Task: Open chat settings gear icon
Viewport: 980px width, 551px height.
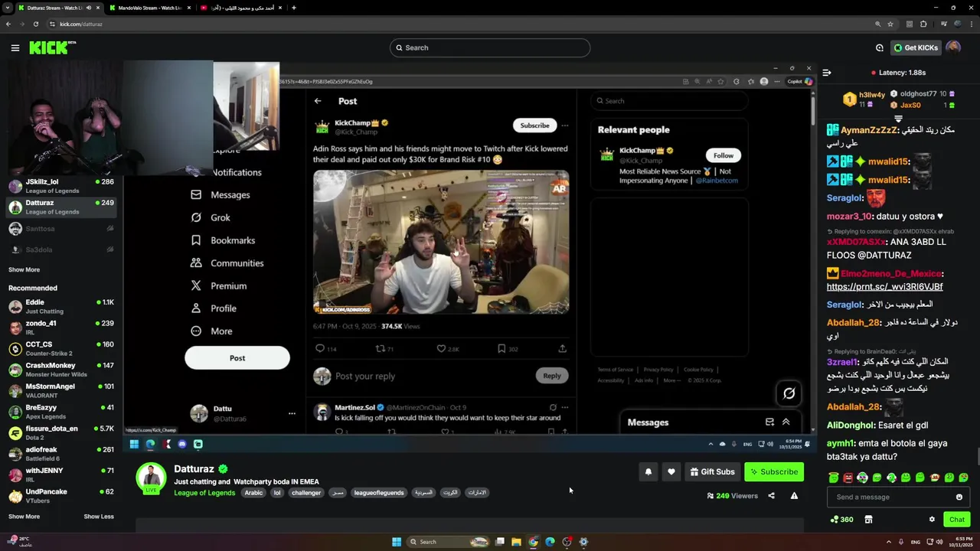Action: pos(932,520)
